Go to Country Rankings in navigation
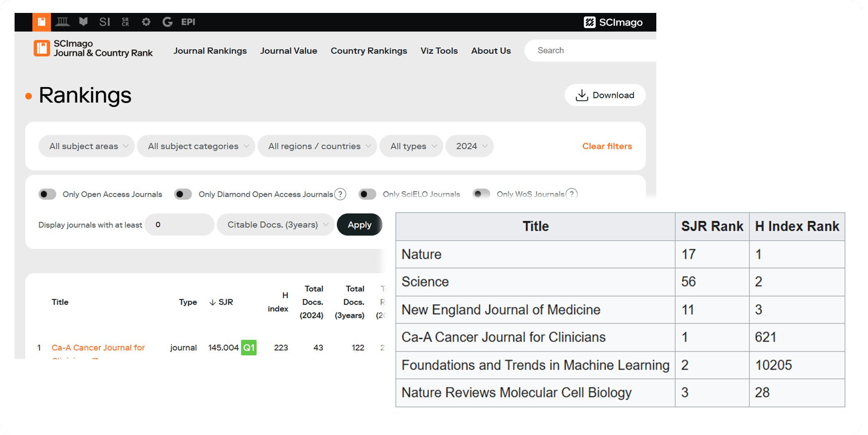The width and height of the screenshot is (868, 435). click(369, 51)
